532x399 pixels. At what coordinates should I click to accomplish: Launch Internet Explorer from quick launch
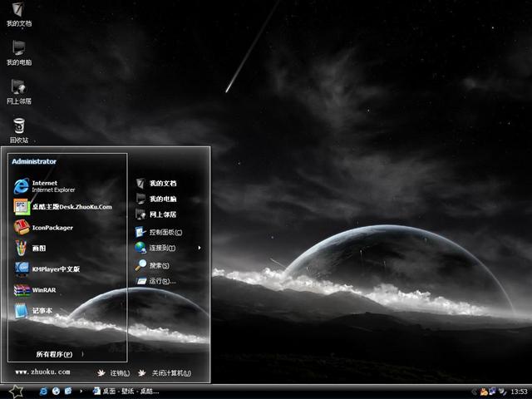[x=43, y=392]
